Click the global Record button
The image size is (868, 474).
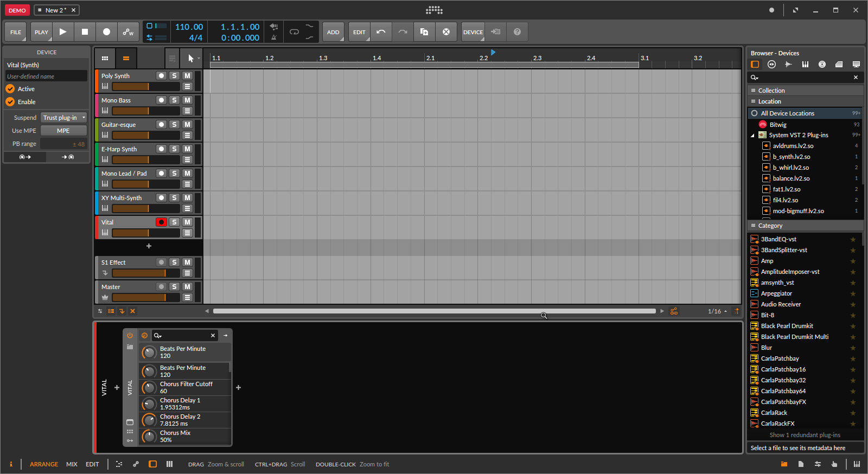(x=106, y=32)
